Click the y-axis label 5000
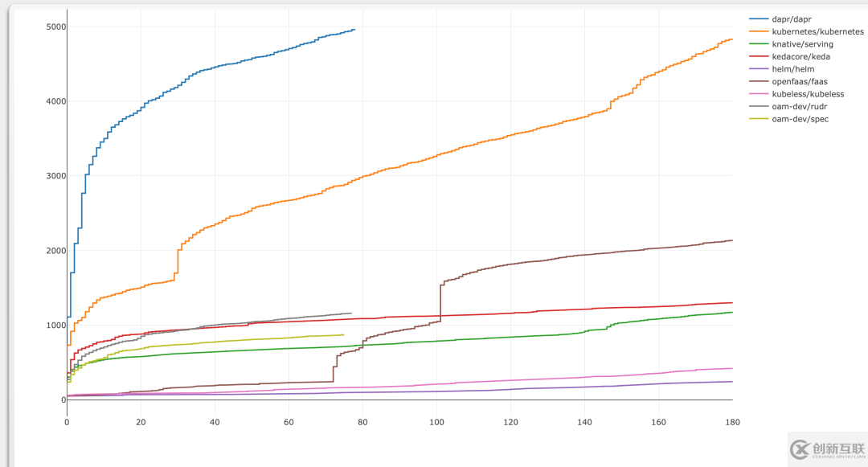Screen dimensions: 868x467 coord(56,27)
